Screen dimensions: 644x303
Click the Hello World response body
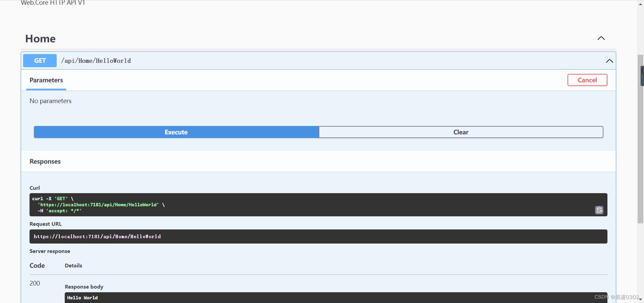[x=82, y=298]
